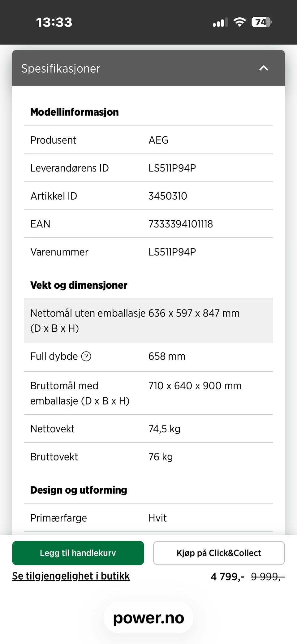The image size is (297, 644).
Task: Tap the battery level indicator
Action: click(261, 22)
